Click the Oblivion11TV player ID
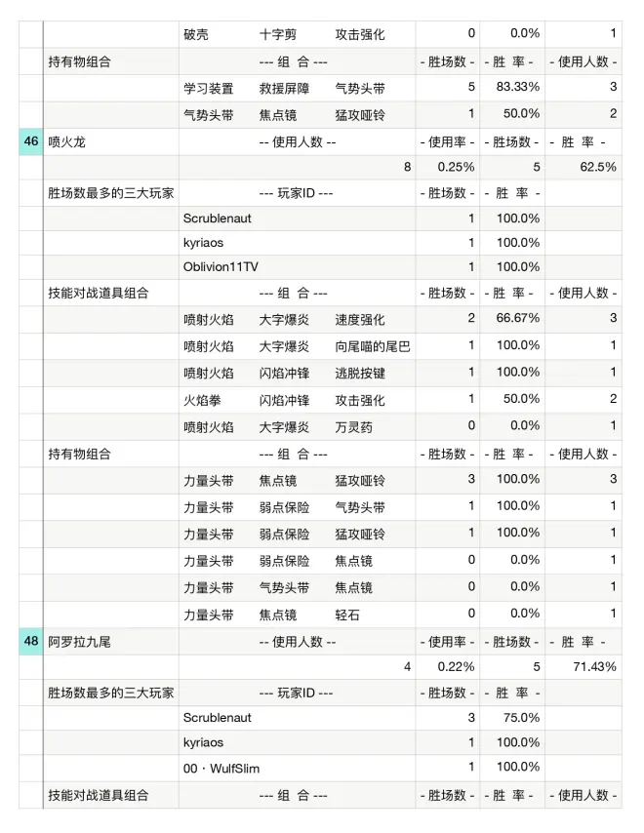Image resolution: width=644 pixels, height=833 pixels. click(221, 266)
